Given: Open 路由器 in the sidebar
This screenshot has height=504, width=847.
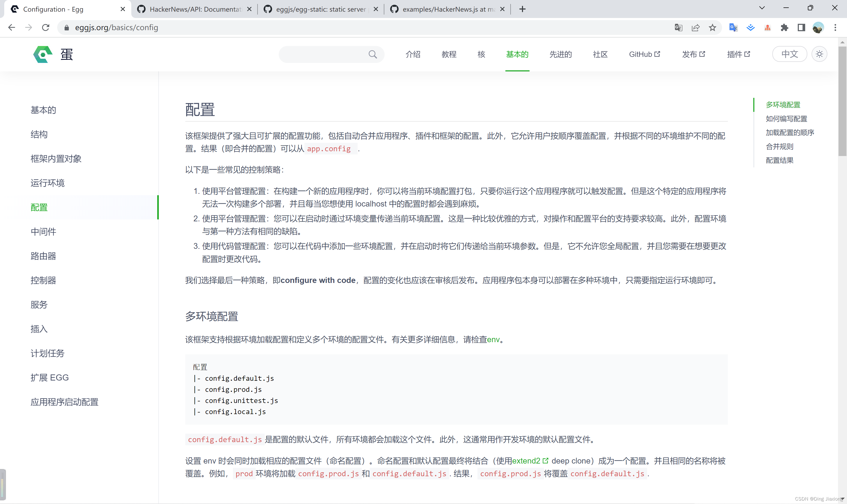Looking at the screenshot, I should [x=43, y=256].
